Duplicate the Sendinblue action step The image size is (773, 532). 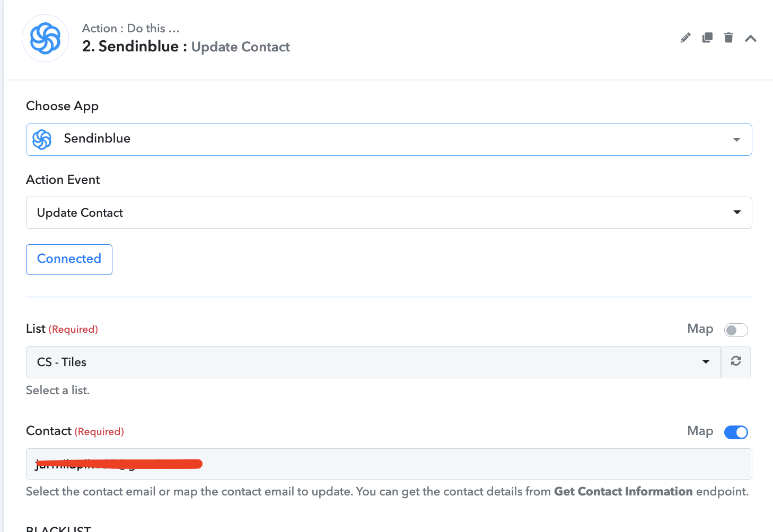point(707,38)
